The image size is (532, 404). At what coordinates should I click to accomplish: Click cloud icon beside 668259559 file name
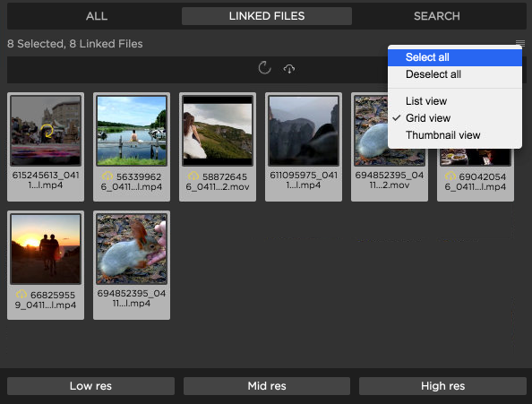click(x=21, y=294)
